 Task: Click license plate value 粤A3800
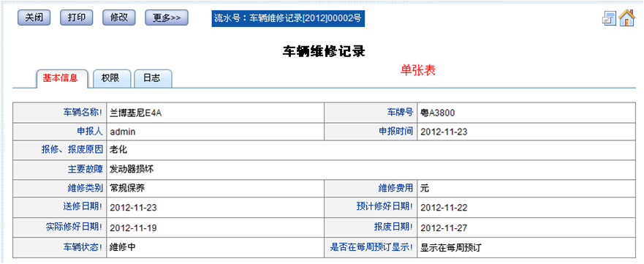[437, 113]
